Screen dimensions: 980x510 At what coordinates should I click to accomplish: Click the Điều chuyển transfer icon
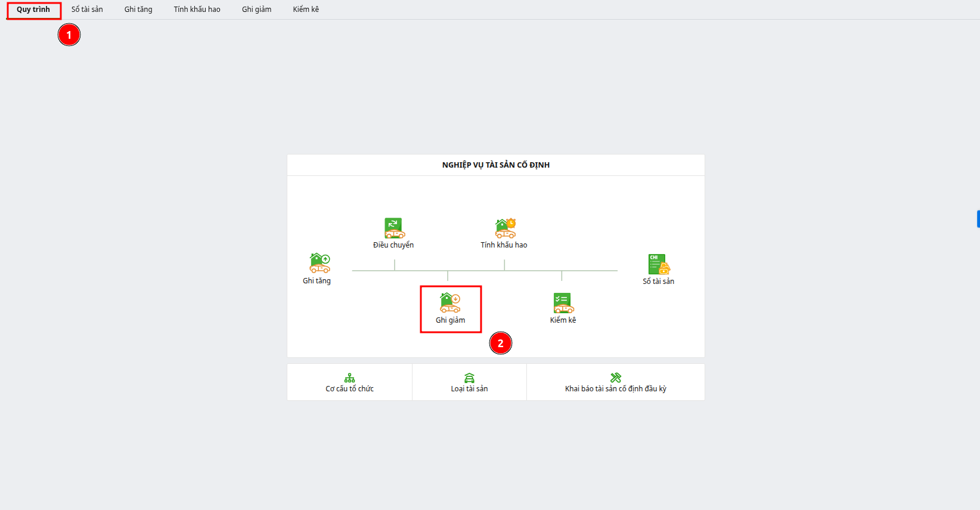(394, 228)
